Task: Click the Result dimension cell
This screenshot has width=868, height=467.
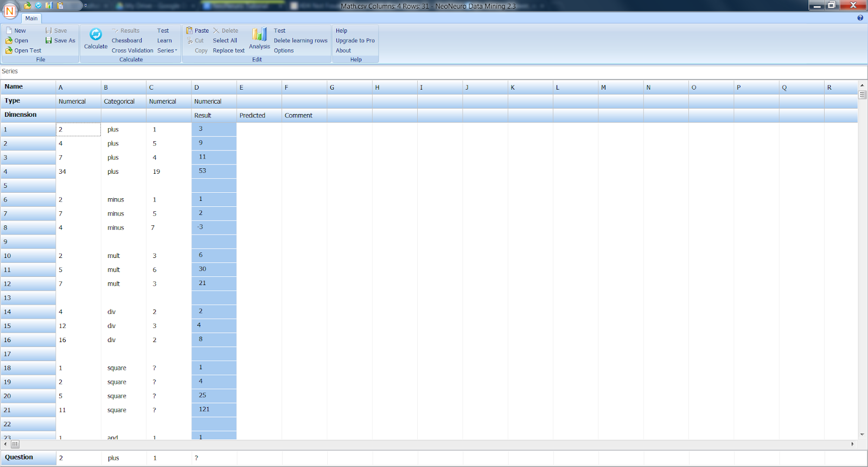Action: (214, 116)
